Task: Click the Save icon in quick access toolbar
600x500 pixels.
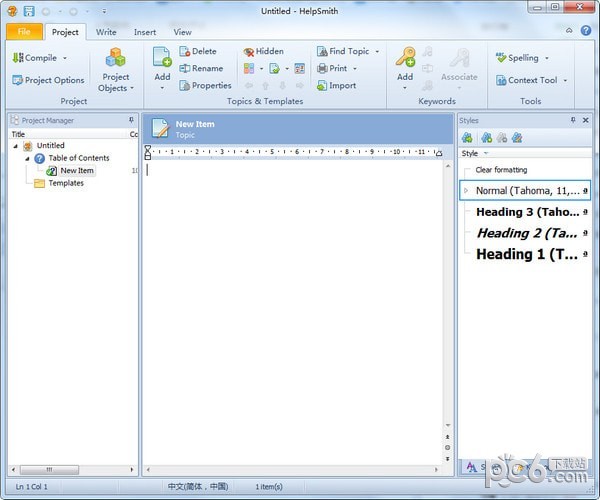Action: tap(29, 11)
